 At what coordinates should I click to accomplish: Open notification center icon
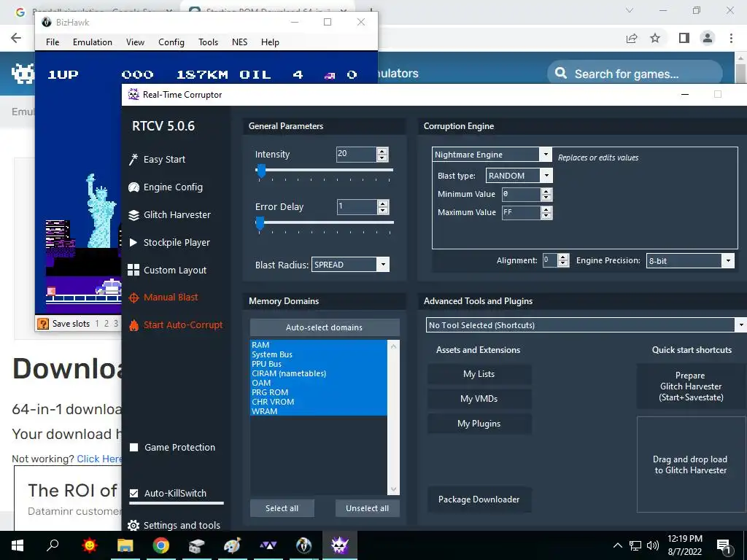tap(724, 545)
